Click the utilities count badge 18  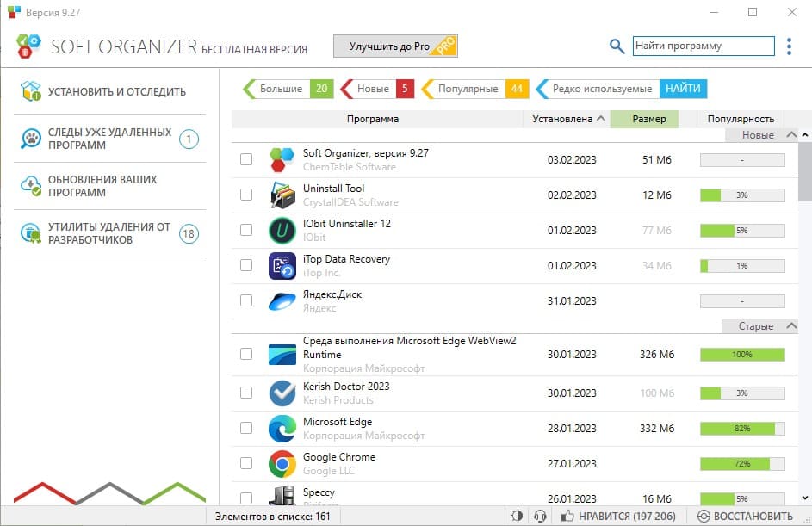click(x=189, y=233)
